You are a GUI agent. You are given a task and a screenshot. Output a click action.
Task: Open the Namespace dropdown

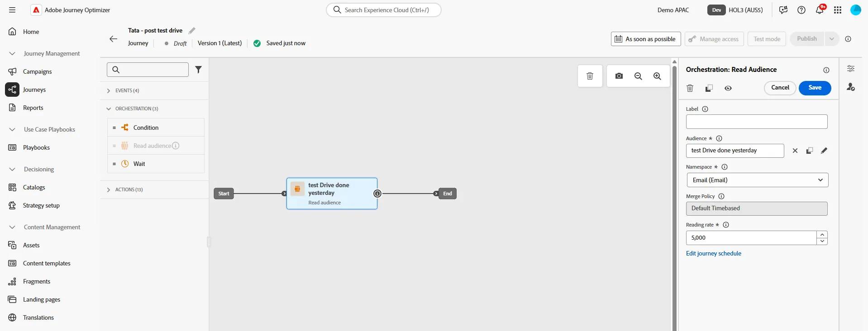coord(757,180)
